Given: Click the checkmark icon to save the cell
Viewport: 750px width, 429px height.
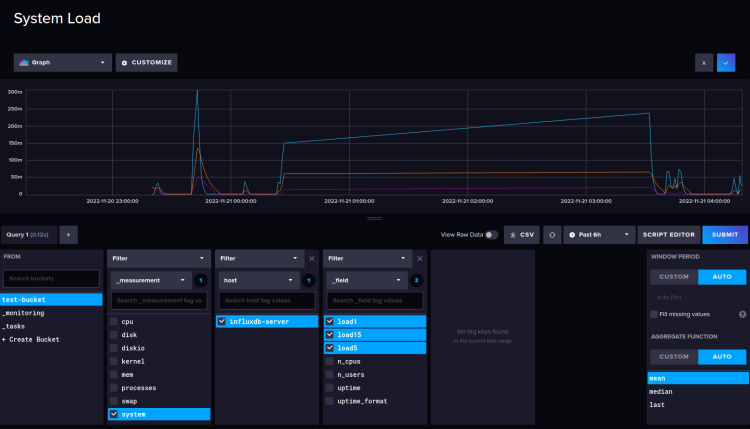Looking at the screenshot, I should pyautogui.click(x=726, y=62).
